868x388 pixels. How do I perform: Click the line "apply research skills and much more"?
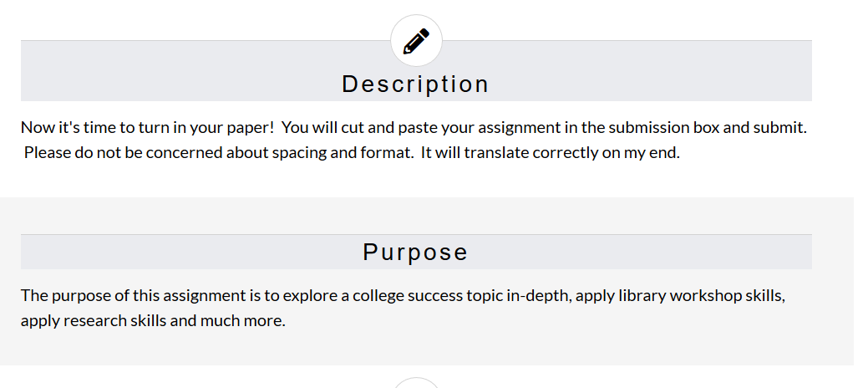153,320
